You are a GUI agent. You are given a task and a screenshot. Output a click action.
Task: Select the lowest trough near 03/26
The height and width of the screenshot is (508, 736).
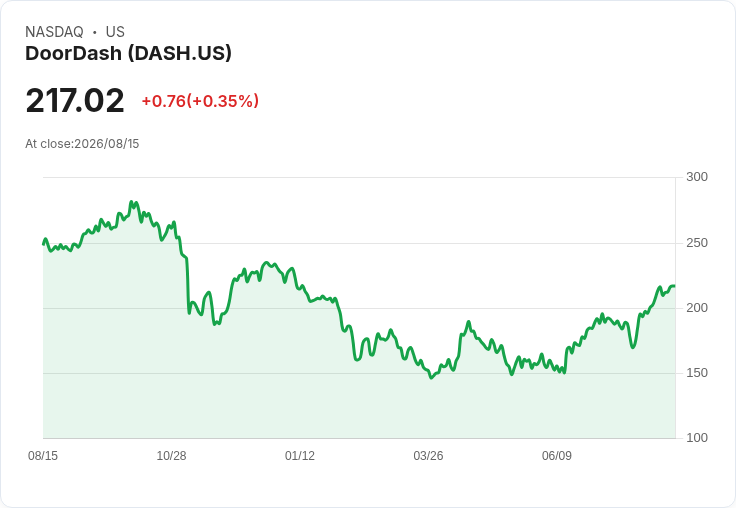[431, 377]
